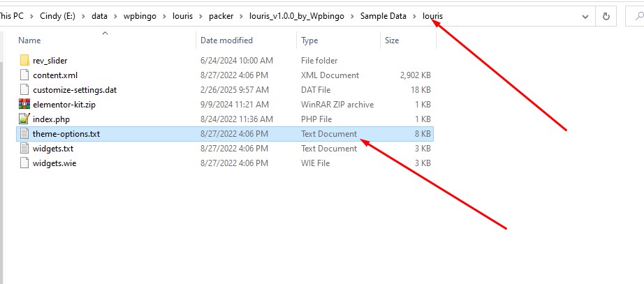Open the rev_slider folder icon

point(24,61)
